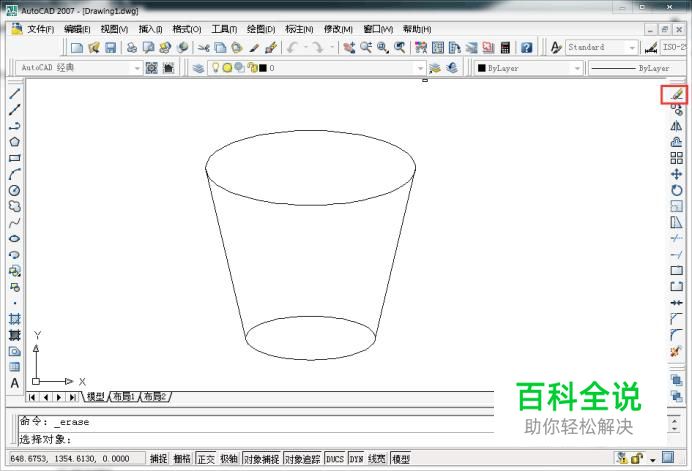692x471 pixels.
Task: Switch to the 模型 model tab
Action: [x=95, y=396]
